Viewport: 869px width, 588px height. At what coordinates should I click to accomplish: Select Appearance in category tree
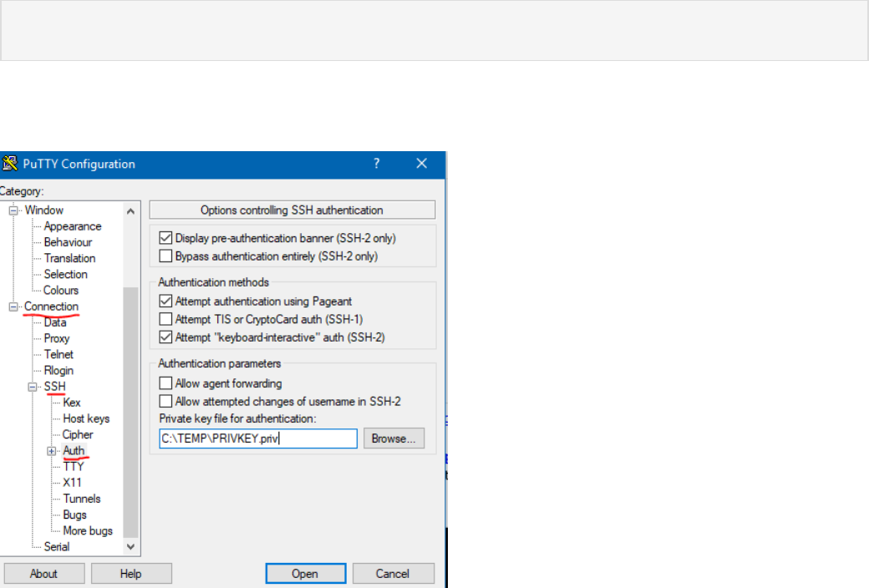pos(73,226)
